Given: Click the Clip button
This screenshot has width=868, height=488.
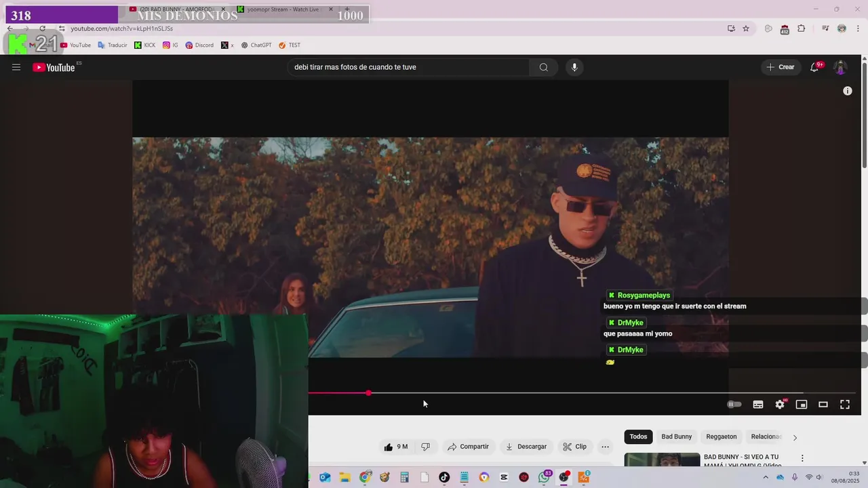Looking at the screenshot, I should tap(574, 447).
